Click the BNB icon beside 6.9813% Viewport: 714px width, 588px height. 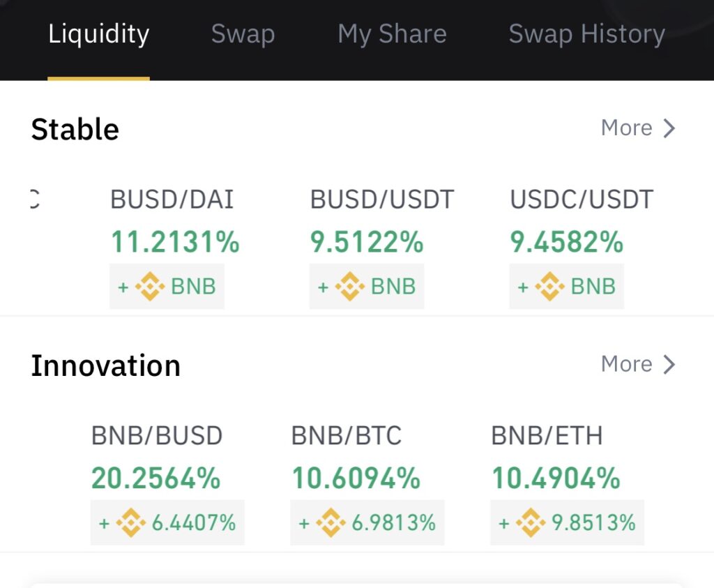tap(331, 522)
